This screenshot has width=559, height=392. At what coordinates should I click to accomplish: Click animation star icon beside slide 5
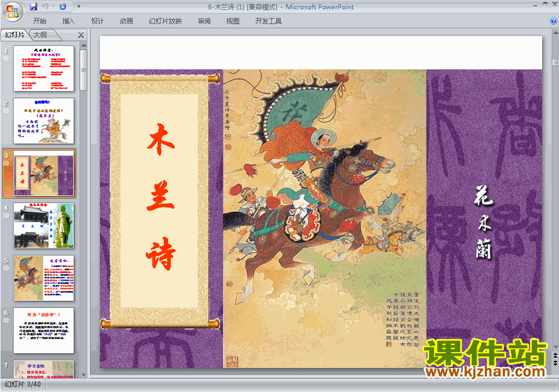[6, 268]
